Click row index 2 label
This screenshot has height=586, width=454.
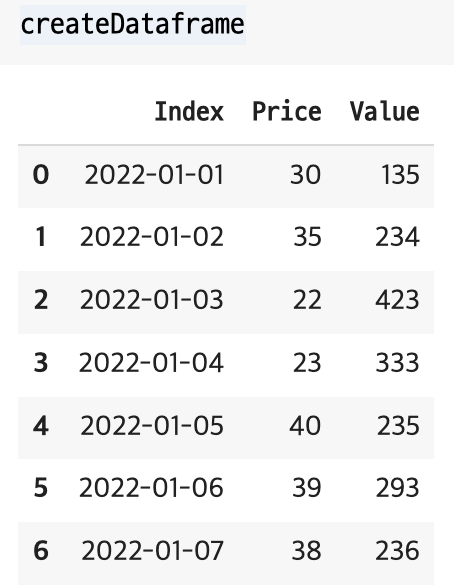tap(41, 300)
